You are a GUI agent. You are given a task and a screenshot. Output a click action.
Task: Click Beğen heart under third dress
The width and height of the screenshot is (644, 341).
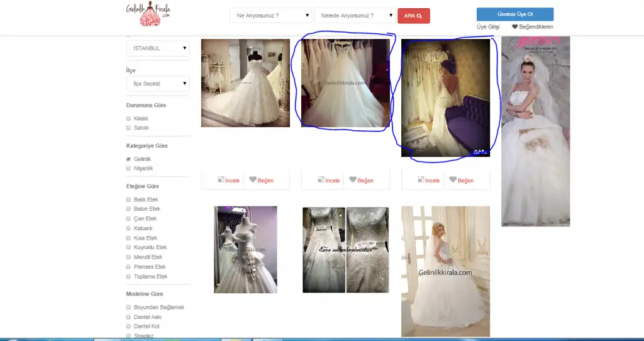[453, 180]
